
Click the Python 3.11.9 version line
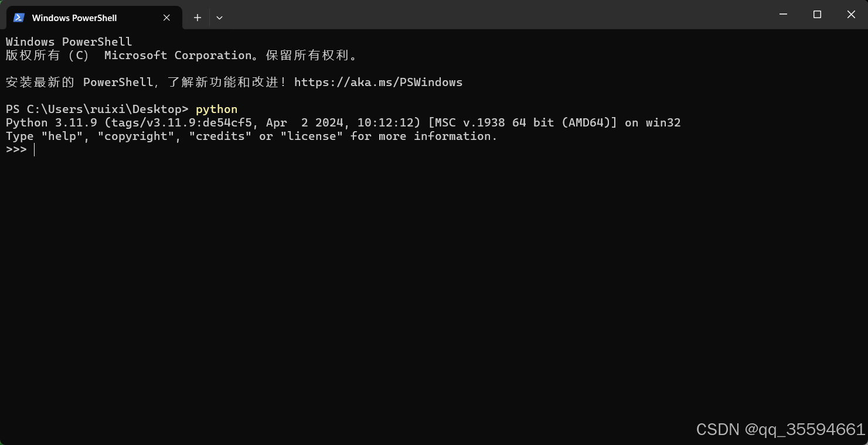(x=343, y=123)
